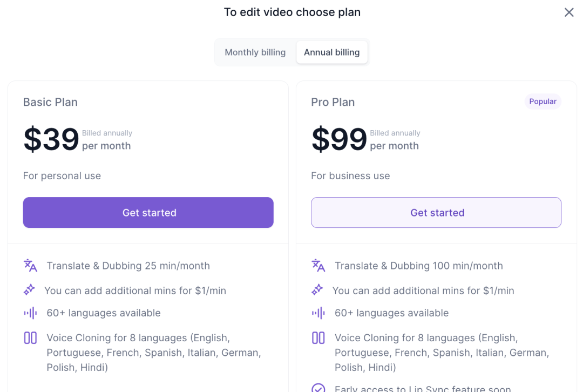Click the sparkle icon beside Pro additional mins
This screenshot has height=392, width=583.
[x=317, y=290]
